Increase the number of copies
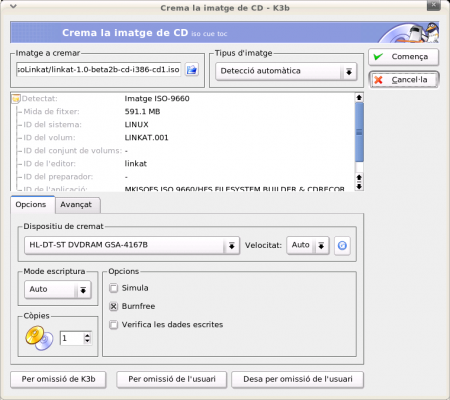 point(87,335)
